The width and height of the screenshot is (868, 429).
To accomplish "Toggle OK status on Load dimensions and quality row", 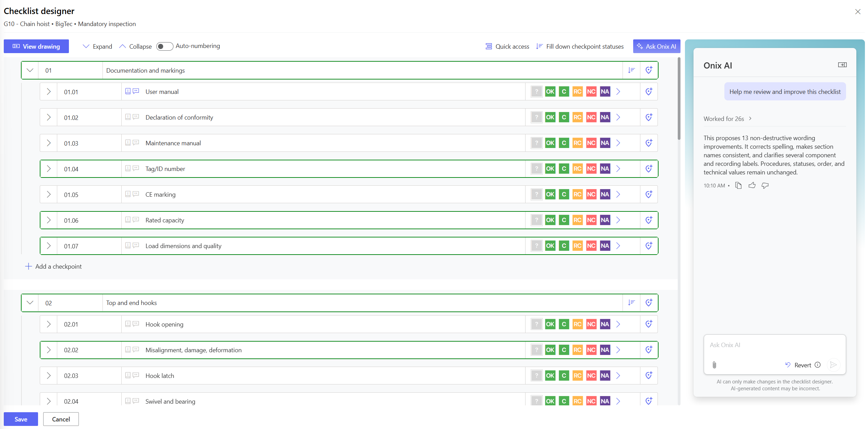I will point(550,246).
